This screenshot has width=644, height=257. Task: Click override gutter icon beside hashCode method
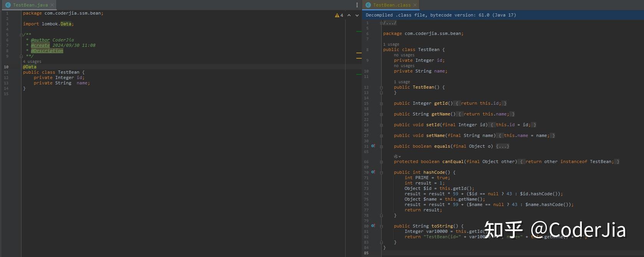pyautogui.click(x=373, y=172)
